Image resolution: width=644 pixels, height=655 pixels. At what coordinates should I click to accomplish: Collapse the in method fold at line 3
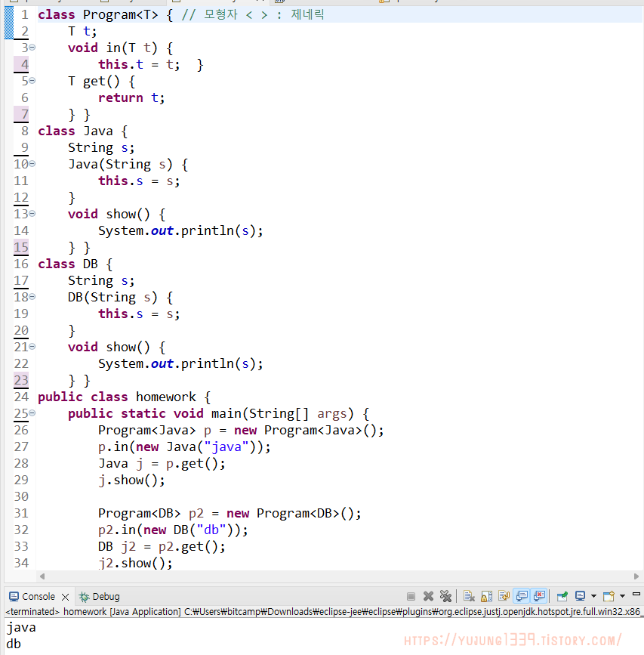[x=32, y=47]
